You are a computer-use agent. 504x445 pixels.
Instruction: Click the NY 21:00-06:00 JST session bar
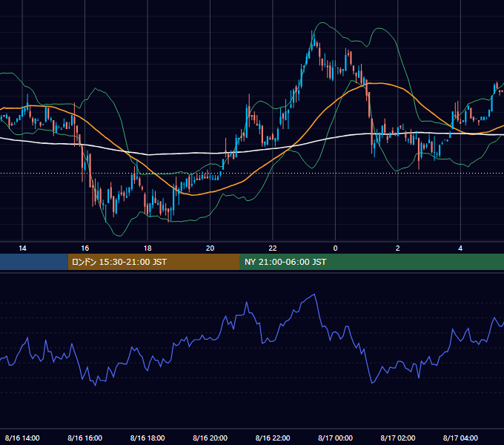(372, 262)
